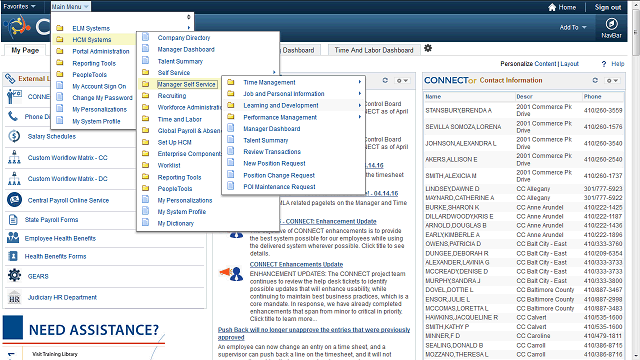
Task: Refresh the CONNECTor Contact Information pagelet
Action: pos(595,80)
